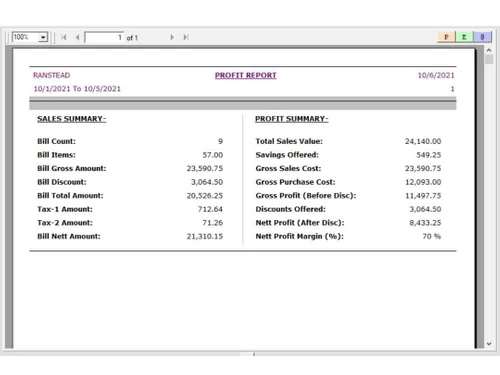
Task: Go to previous page arrow
Action: (x=77, y=37)
